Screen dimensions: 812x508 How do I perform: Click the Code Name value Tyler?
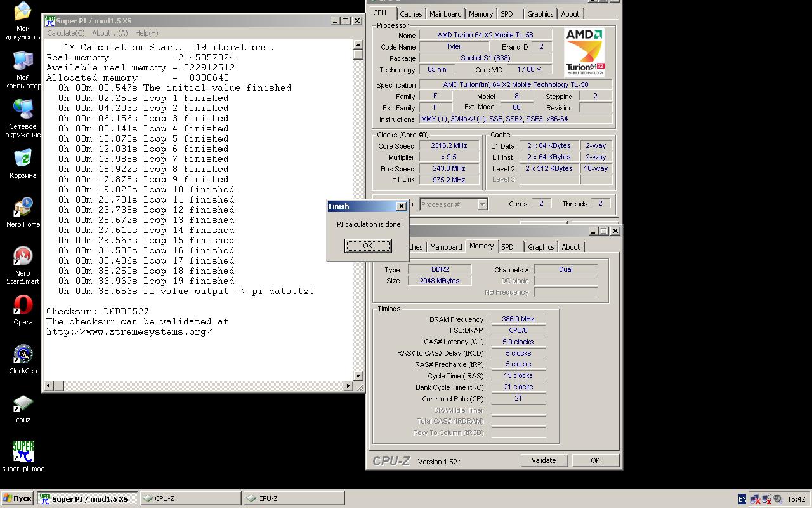(454, 46)
